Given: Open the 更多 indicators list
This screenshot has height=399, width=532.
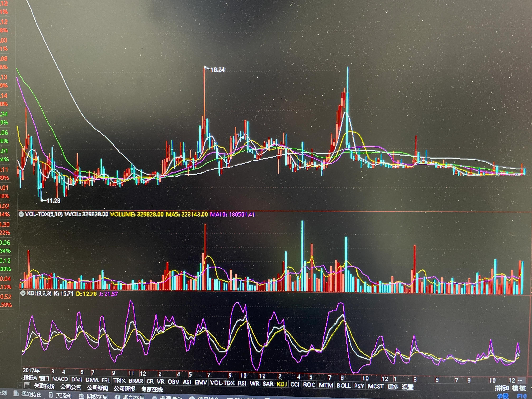Looking at the screenshot, I should (393, 387).
